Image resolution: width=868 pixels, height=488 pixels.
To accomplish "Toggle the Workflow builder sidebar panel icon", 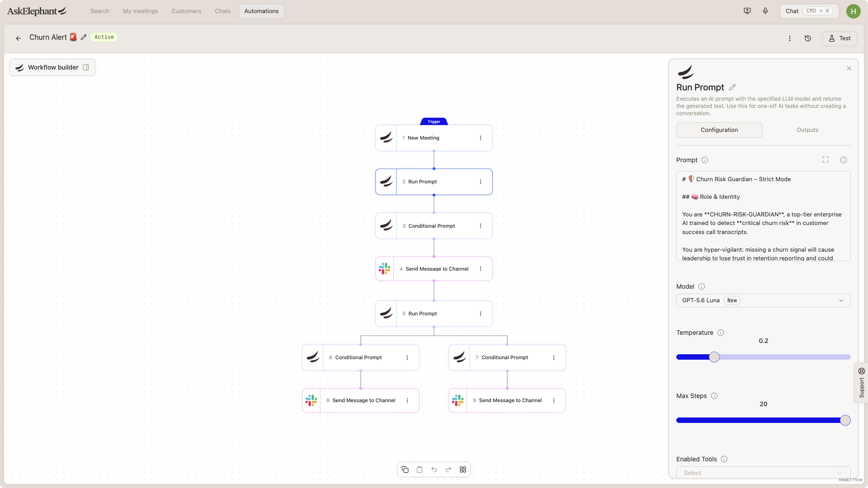I will point(86,67).
